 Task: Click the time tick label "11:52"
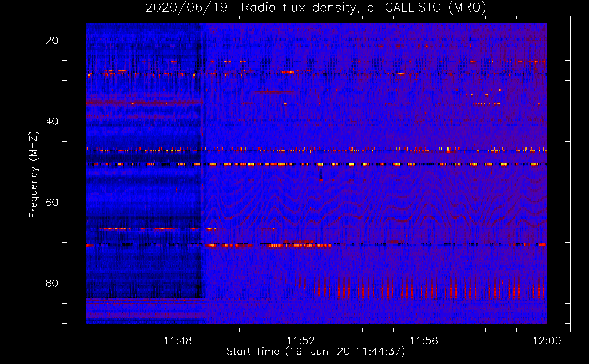click(301, 341)
